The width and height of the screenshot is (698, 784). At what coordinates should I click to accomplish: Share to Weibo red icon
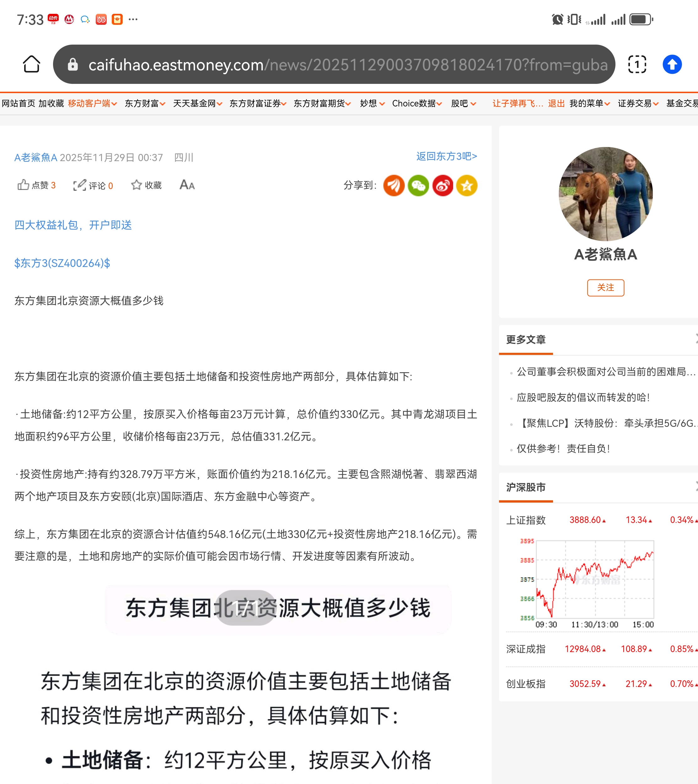pyautogui.click(x=443, y=186)
